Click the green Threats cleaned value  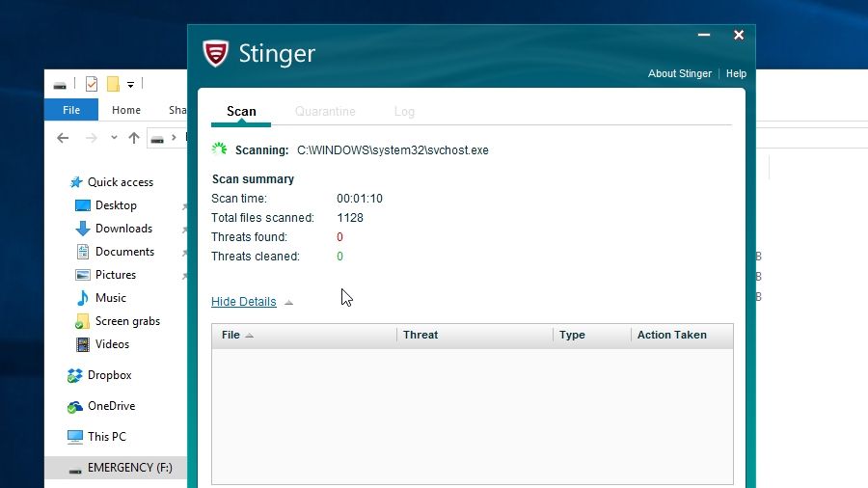coord(339,257)
